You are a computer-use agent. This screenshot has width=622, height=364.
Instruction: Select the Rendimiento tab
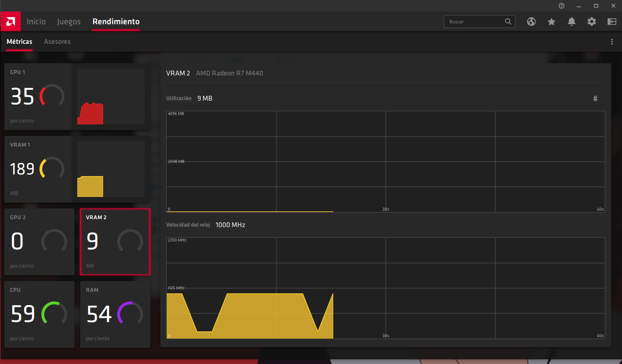point(116,22)
